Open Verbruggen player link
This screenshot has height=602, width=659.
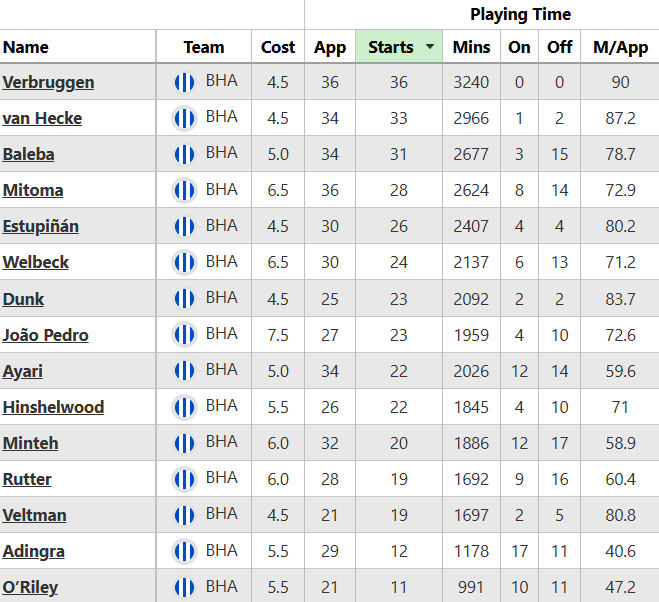pyautogui.click(x=48, y=82)
